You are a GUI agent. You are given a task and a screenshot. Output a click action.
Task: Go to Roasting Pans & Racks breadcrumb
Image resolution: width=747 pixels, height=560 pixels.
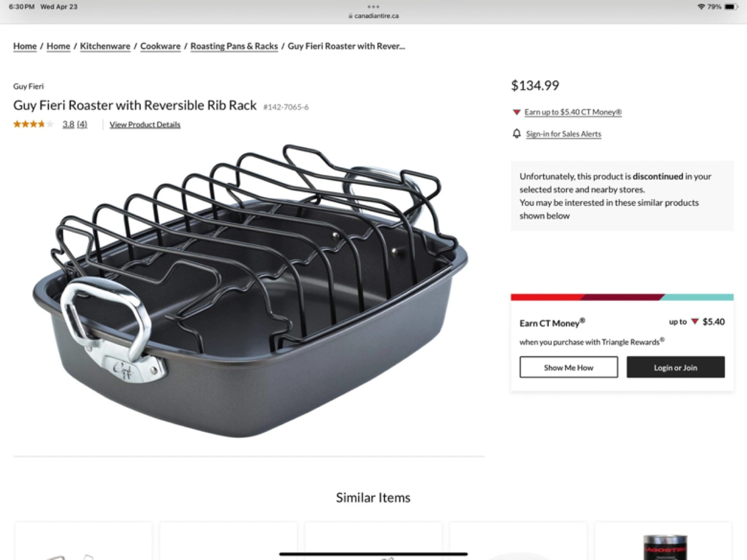click(x=234, y=46)
